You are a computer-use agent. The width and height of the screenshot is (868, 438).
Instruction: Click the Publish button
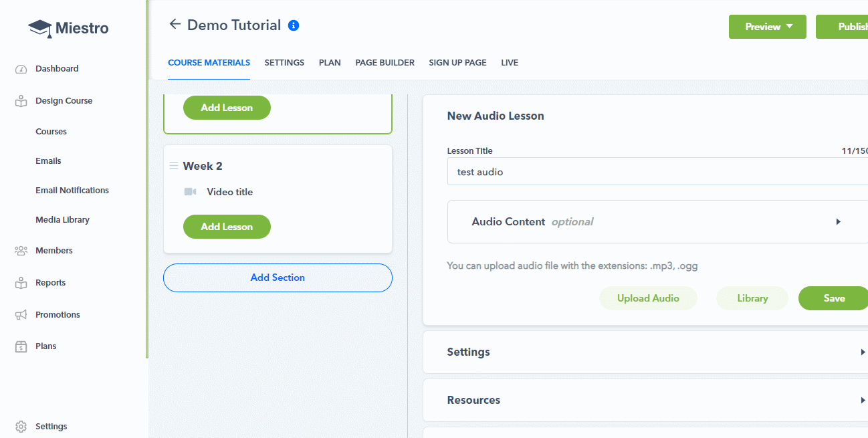(x=842, y=27)
